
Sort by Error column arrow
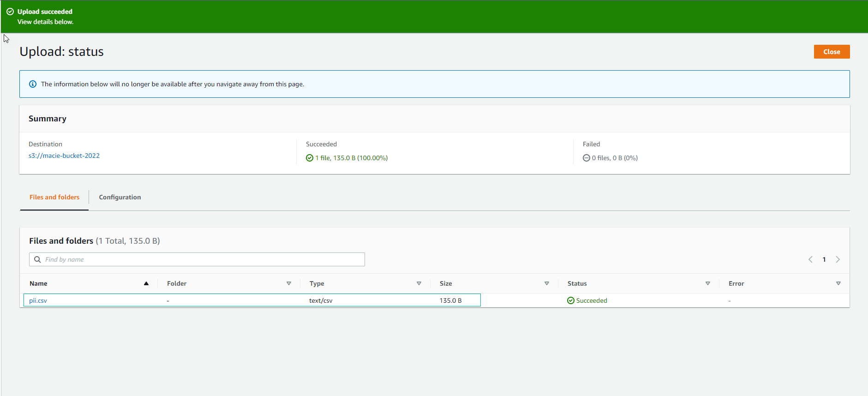point(838,283)
